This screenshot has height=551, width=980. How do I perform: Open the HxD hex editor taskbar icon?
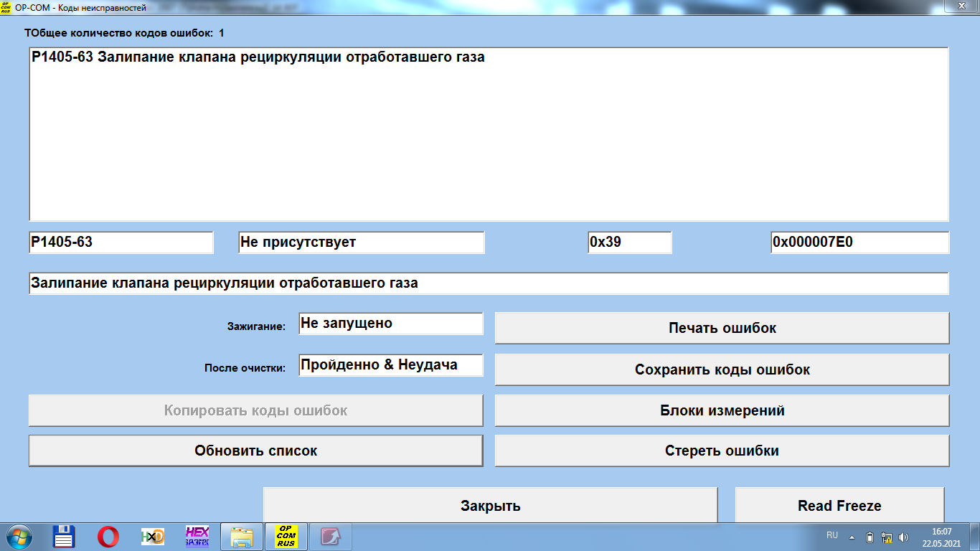153,536
